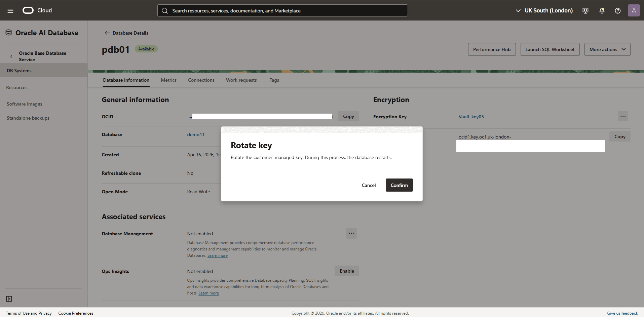
Task: Open the Tags tab
Action: coord(274,80)
